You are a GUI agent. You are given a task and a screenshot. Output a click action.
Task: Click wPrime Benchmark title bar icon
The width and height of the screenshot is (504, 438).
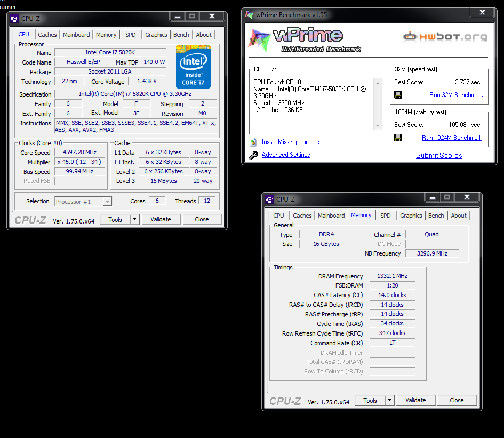(x=249, y=14)
